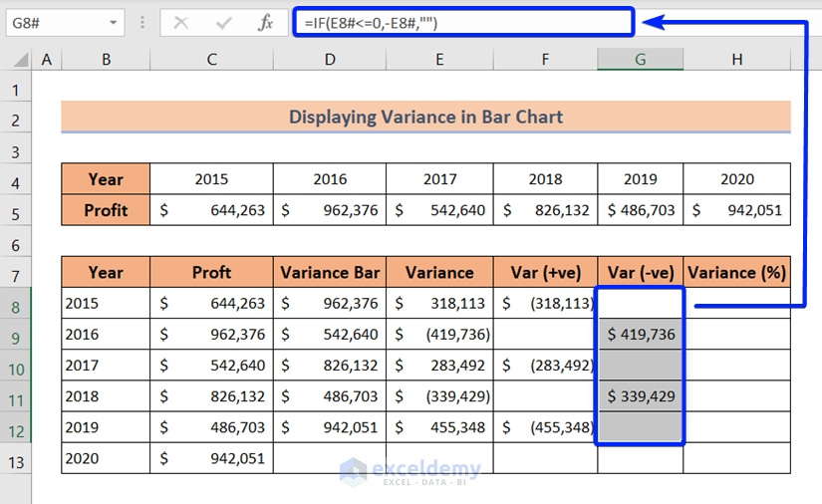This screenshot has width=822, height=504.
Task: Open the Name Box dropdown arrow
Action: tap(114, 23)
